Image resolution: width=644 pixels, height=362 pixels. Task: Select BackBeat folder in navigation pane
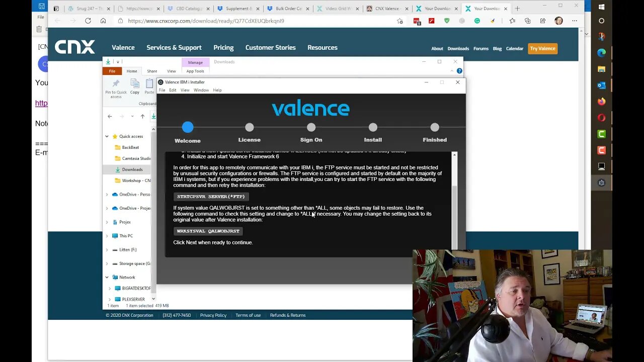click(x=130, y=147)
